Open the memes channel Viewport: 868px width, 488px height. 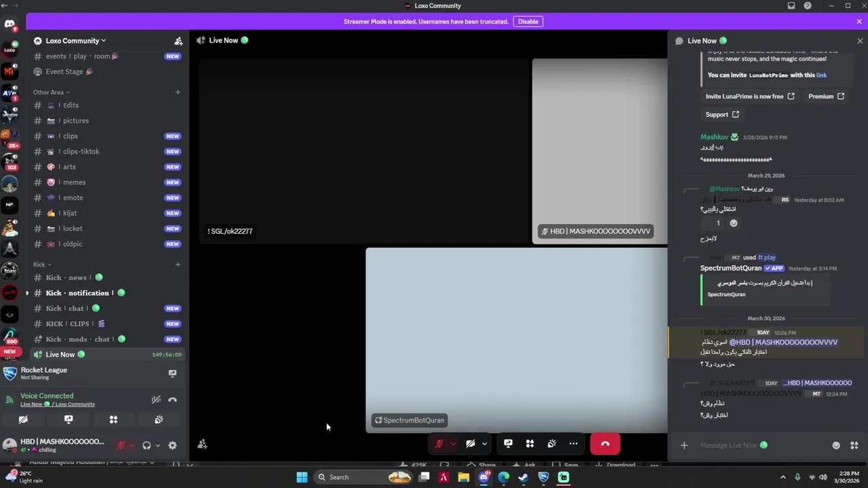coord(107,182)
